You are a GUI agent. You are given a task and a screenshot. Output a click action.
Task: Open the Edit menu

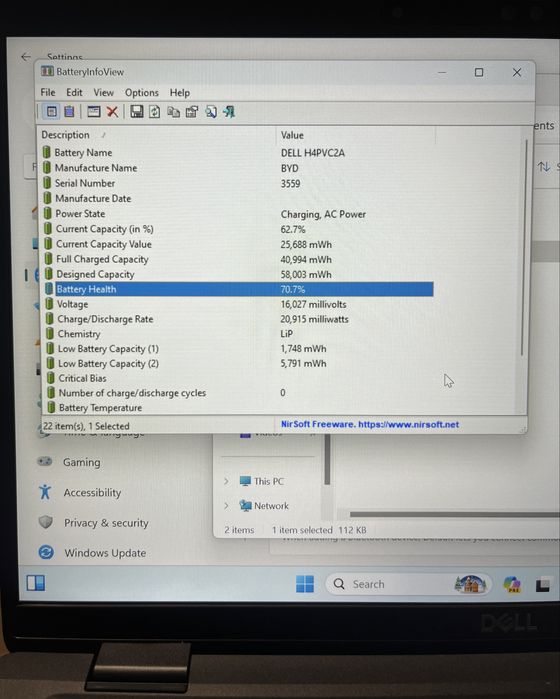(x=74, y=92)
